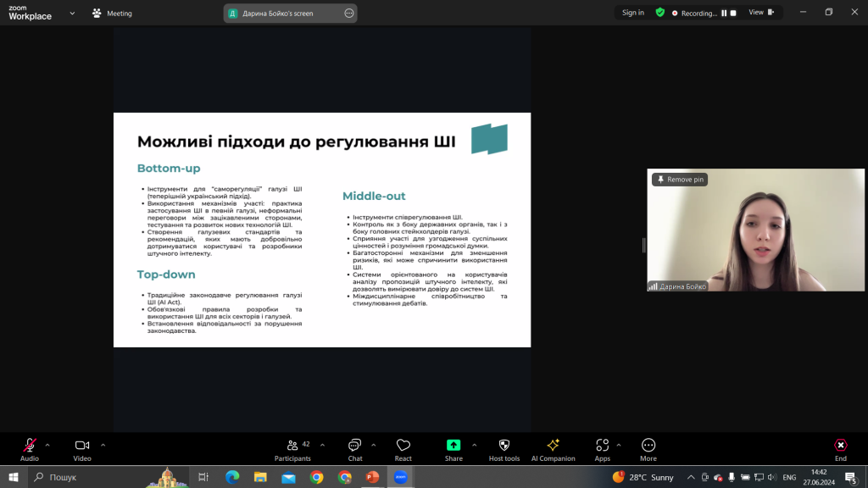The image size is (868, 488).
Task: Open React emoji reactions
Action: (x=403, y=449)
